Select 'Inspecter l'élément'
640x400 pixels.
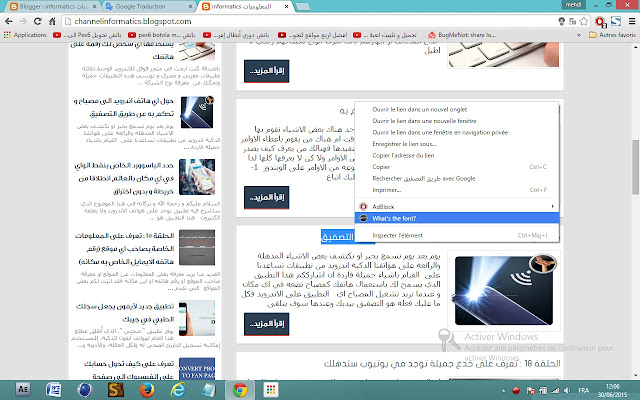[457, 235]
